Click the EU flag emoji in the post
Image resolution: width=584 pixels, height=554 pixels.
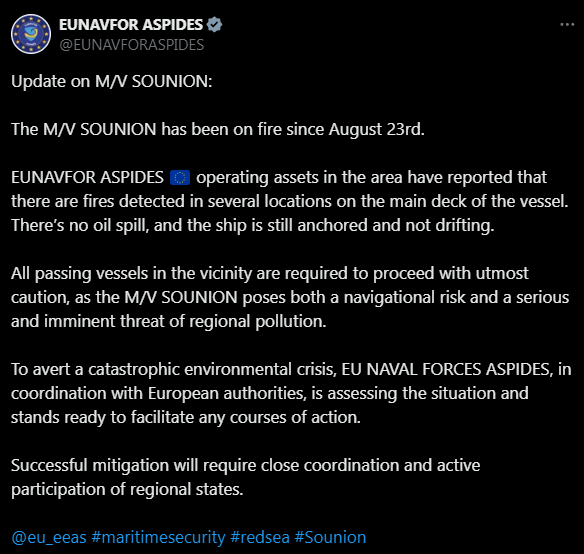click(180, 177)
